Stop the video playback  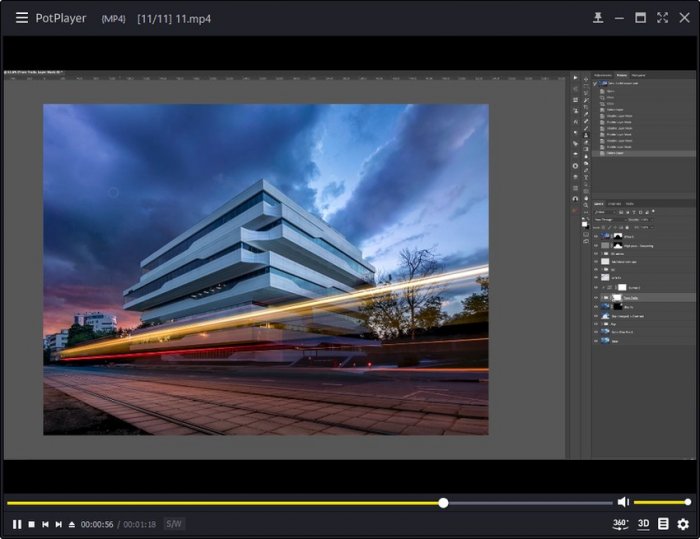point(32,524)
